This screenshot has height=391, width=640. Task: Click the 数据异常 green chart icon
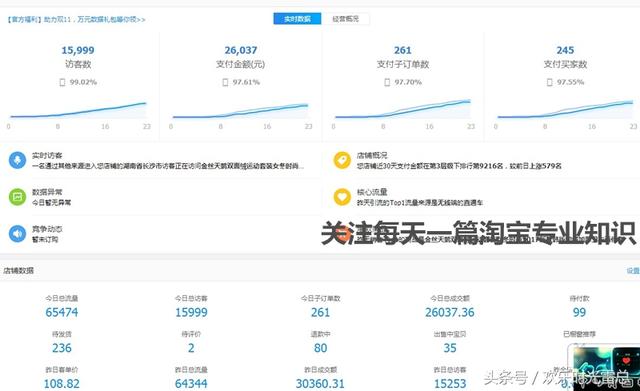tap(17, 197)
